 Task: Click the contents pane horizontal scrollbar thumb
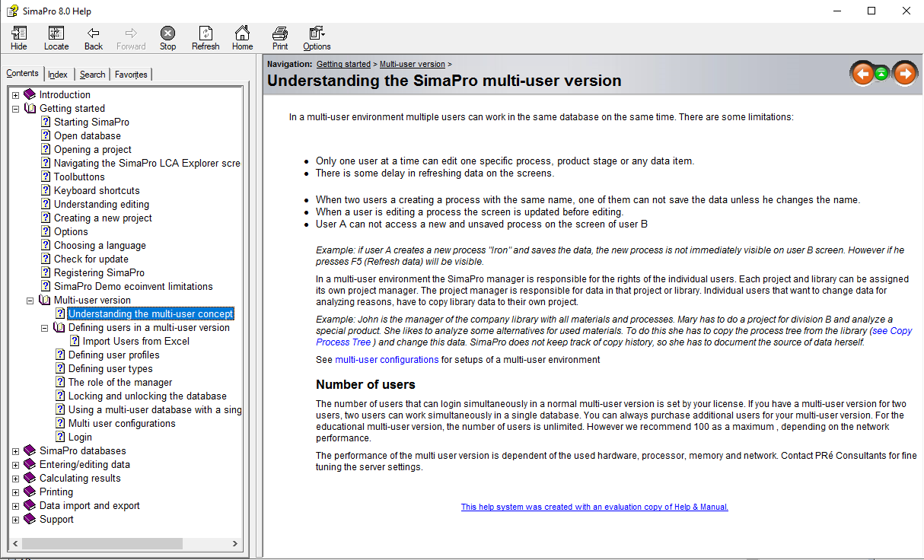point(100,544)
